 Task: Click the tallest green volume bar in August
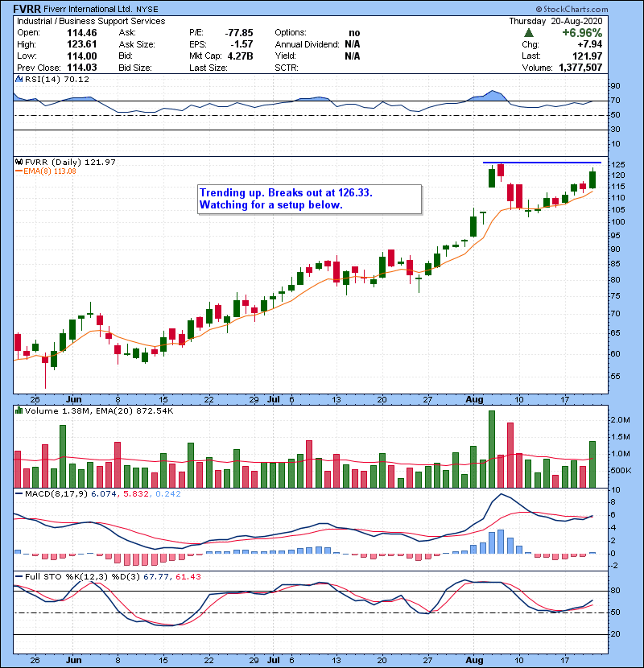tap(491, 449)
